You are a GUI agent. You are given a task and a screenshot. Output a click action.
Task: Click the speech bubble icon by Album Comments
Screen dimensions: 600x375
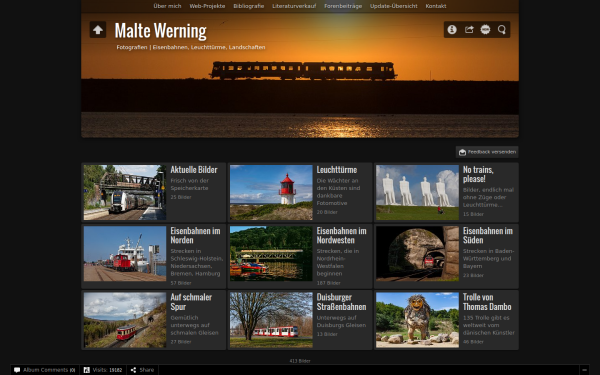[x=17, y=370]
